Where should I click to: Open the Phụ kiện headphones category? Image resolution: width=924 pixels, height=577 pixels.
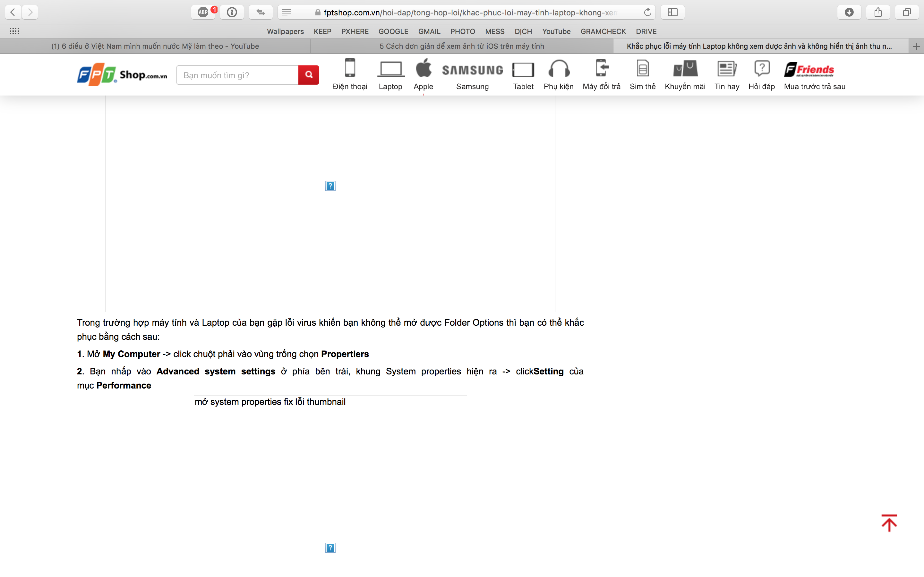pyautogui.click(x=558, y=75)
